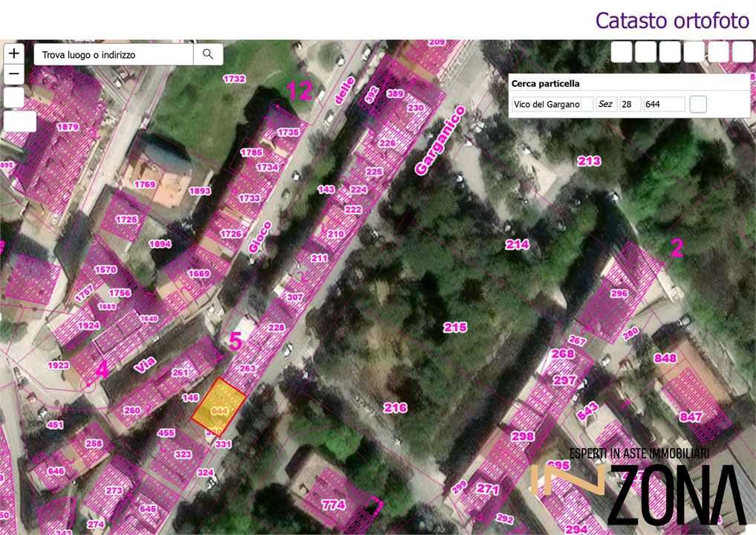The height and width of the screenshot is (535, 756).
Task: Select parcel label 1893
Action: (x=200, y=191)
